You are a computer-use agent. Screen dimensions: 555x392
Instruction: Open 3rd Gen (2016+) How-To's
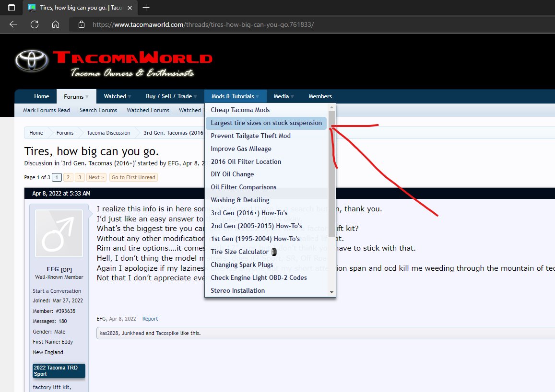(249, 213)
